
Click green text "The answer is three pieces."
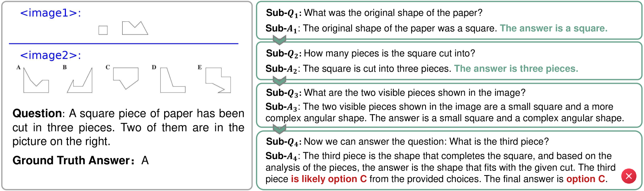point(516,69)
